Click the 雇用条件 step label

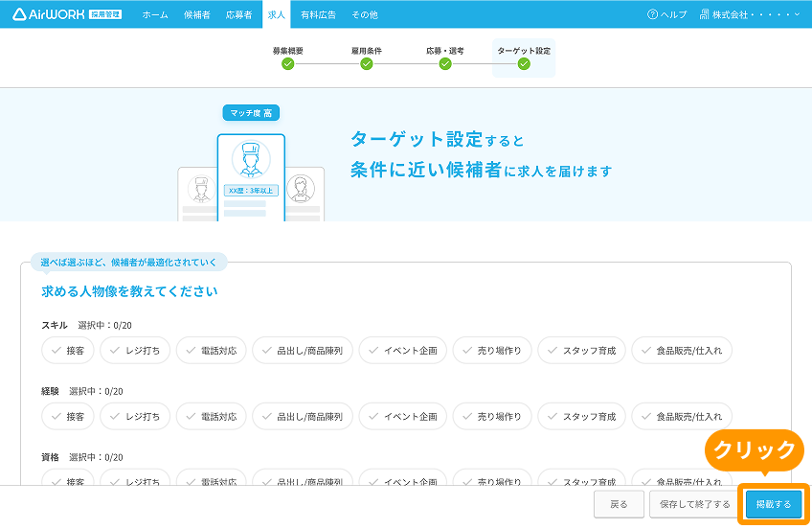point(367,51)
